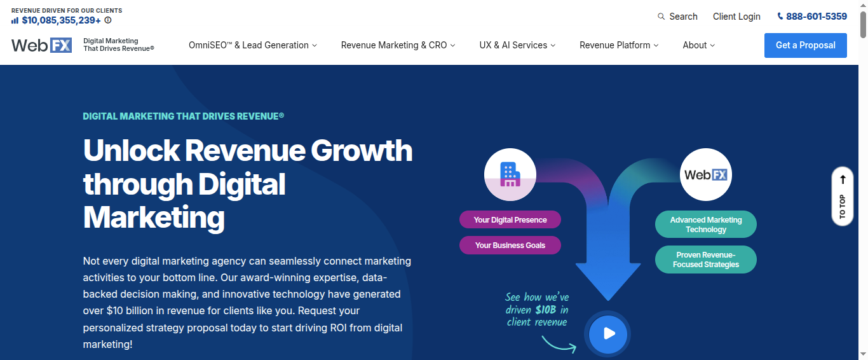
Task: Click the To Top arrow button
Action: 842,196
